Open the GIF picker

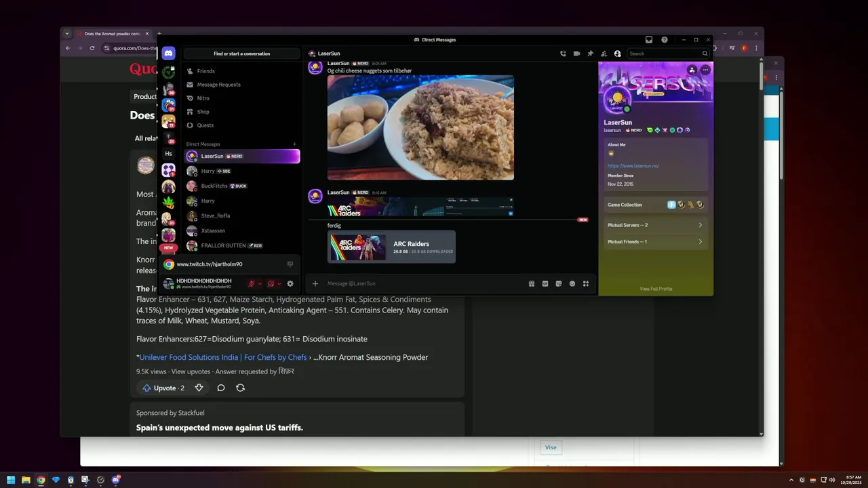point(545,283)
